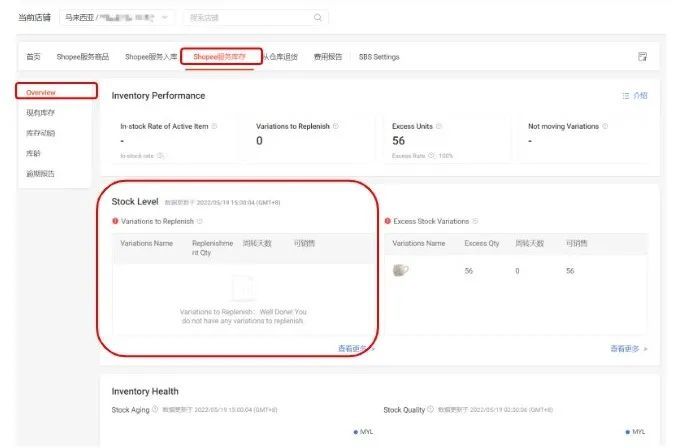Screen dimensions: 681x448
Task: Open the 费用报告 tab
Action: click(328, 57)
